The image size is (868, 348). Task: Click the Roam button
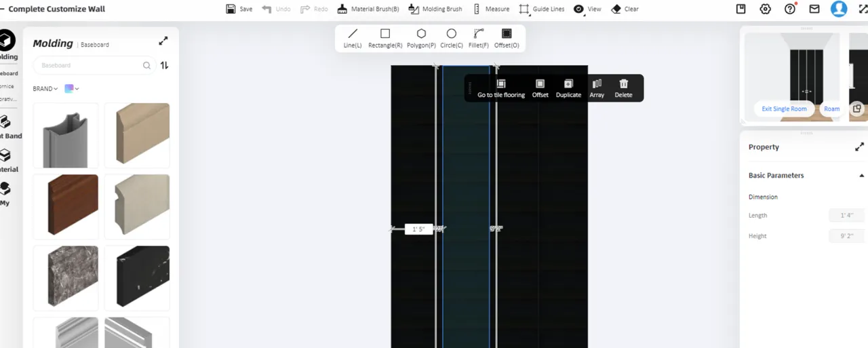[x=831, y=109]
